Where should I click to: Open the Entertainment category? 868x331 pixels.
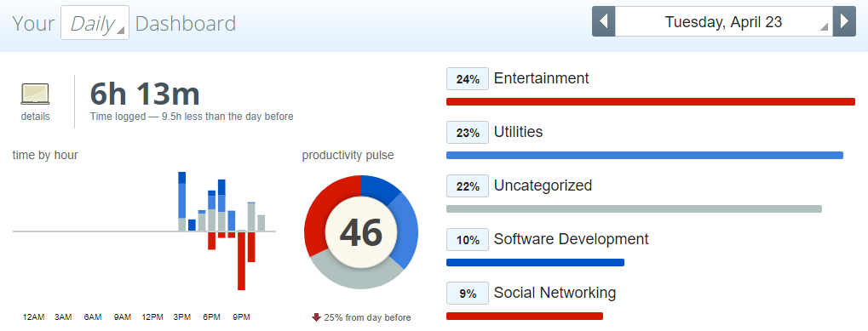[542, 78]
